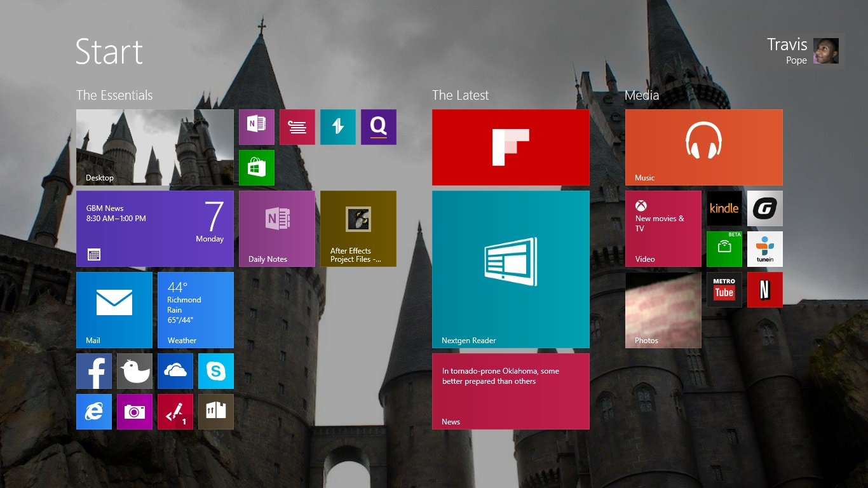Open the Richmond Weather tile
Viewport: 868px width, 488px height.
click(x=196, y=310)
